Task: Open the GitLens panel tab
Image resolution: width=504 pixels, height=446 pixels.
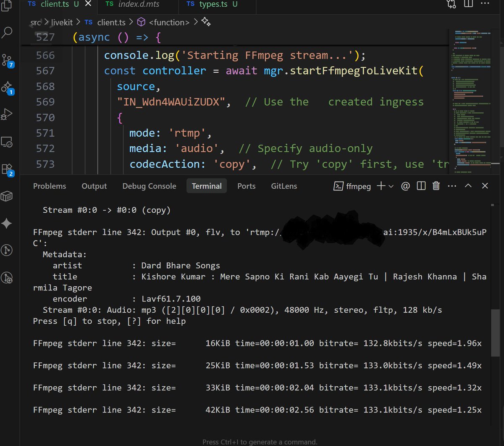Action: [284, 186]
